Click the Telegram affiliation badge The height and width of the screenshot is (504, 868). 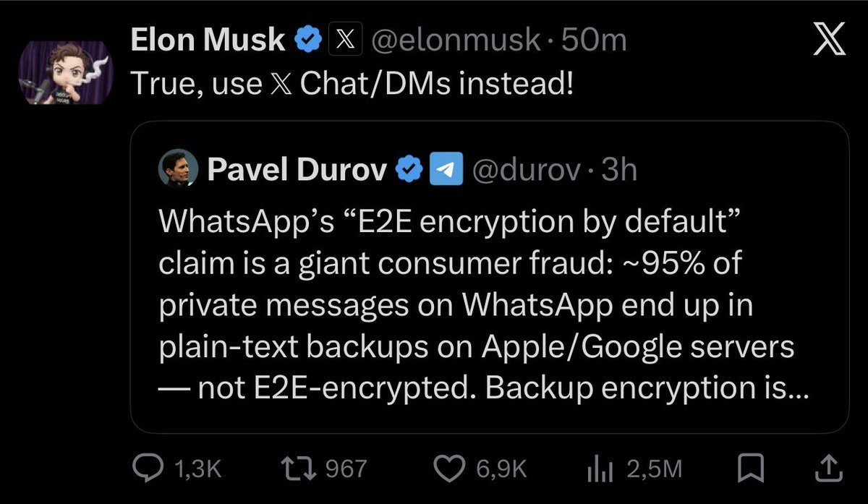coord(446,169)
